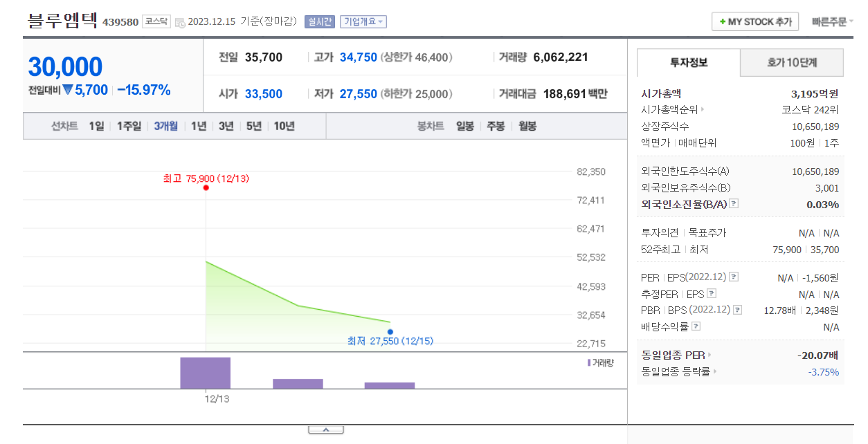
Task: Click the arrow next to 동일업종 등락률
Action: click(x=715, y=372)
